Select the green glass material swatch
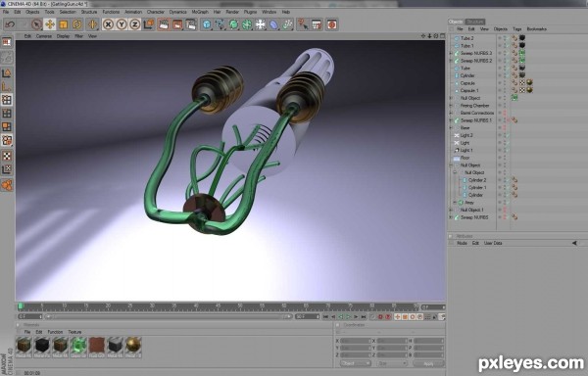 78,347
